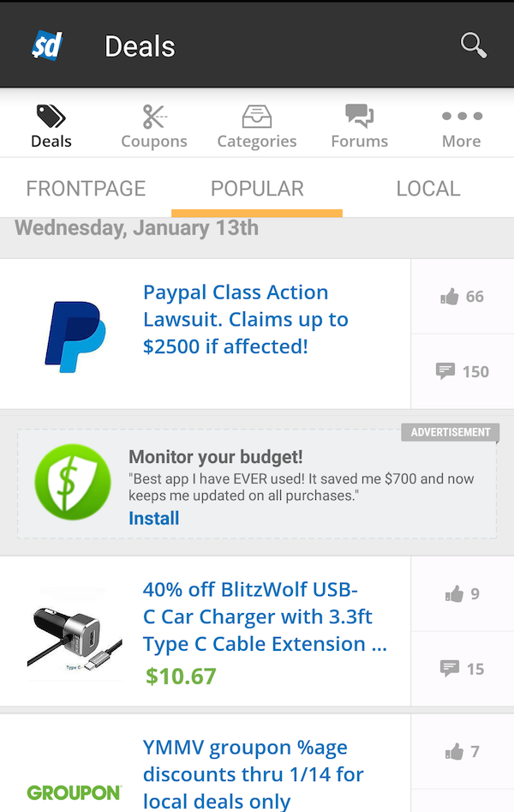Viewport: 514px width, 812px height.
Task: Open the search icon in the top bar
Action: point(472,45)
